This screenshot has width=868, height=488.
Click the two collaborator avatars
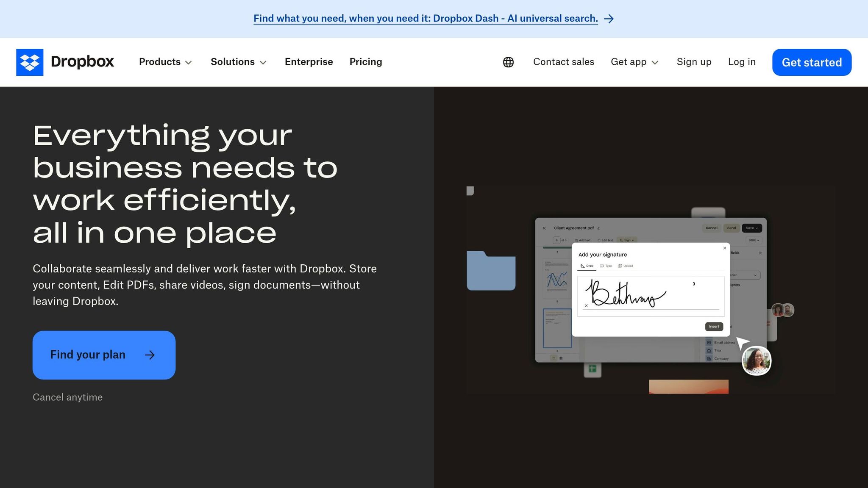tap(783, 310)
